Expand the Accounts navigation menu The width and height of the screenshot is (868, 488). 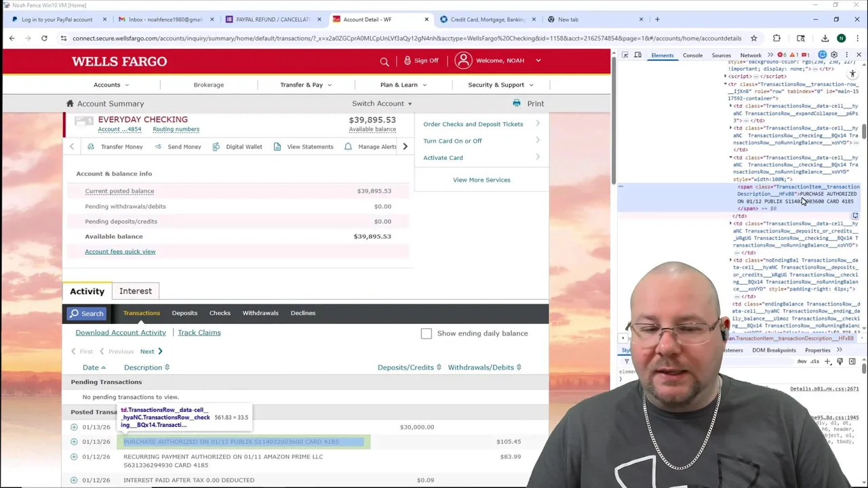pyautogui.click(x=111, y=85)
